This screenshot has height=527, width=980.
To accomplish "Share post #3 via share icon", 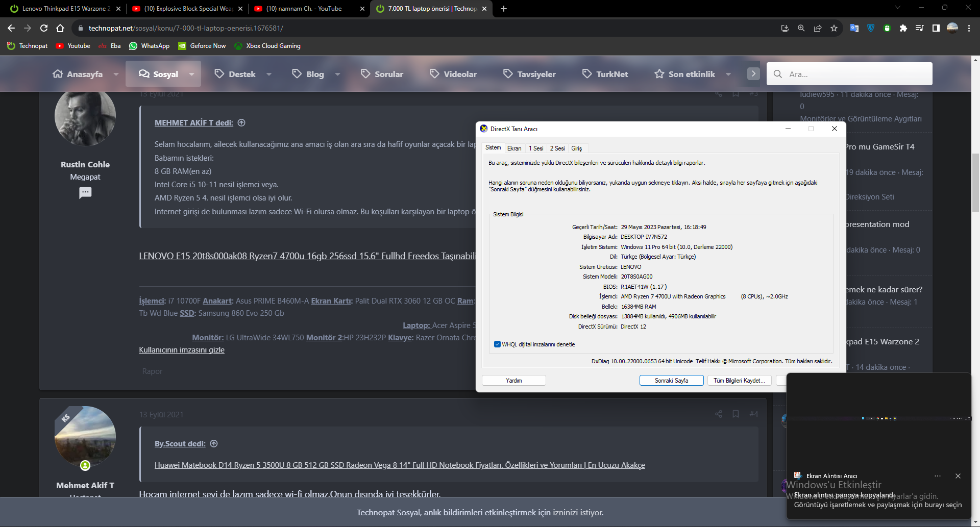I will [x=719, y=94].
